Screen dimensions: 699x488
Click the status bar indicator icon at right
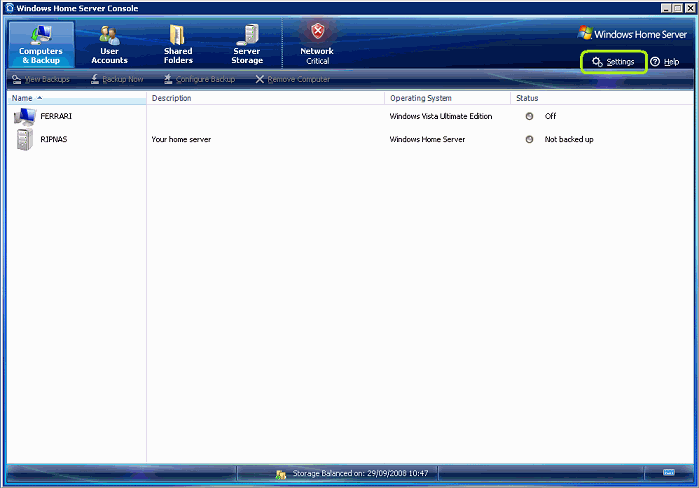coord(669,472)
